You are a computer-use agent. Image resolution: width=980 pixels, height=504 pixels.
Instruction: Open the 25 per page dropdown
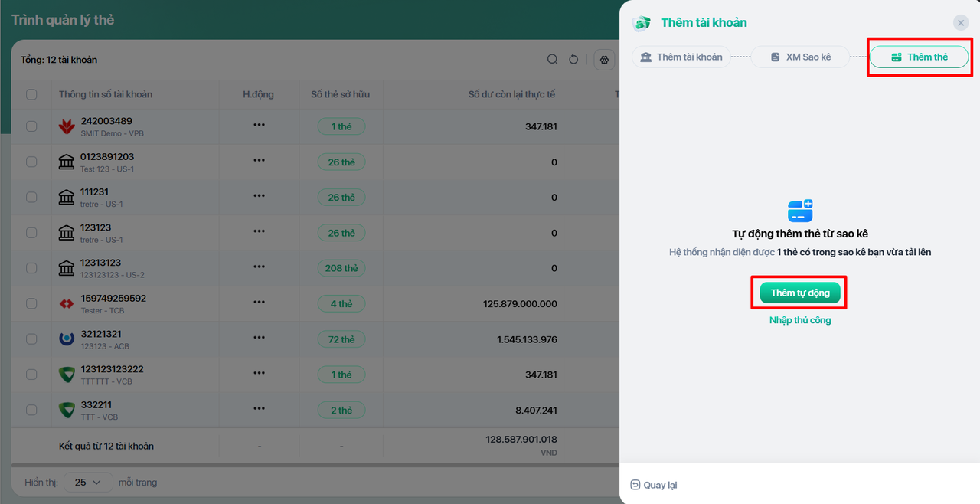click(88, 483)
